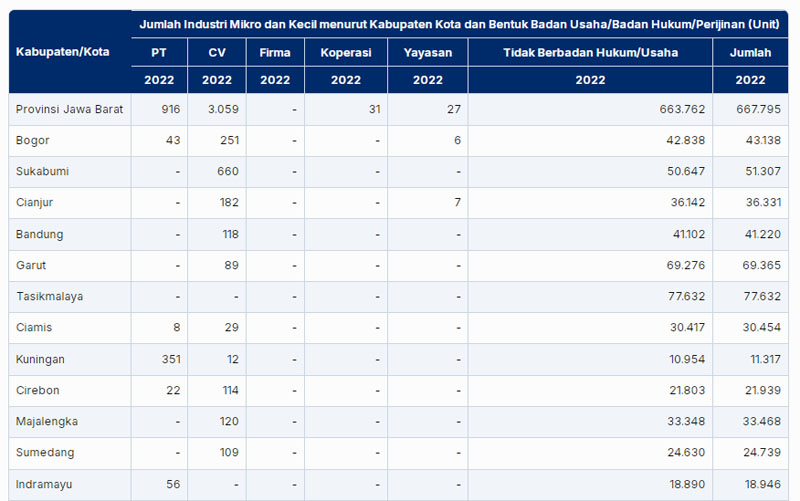800x501 pixels.
Task: Click the Tidak Berbadan Hukum/Usaha header
Action: 590,52
